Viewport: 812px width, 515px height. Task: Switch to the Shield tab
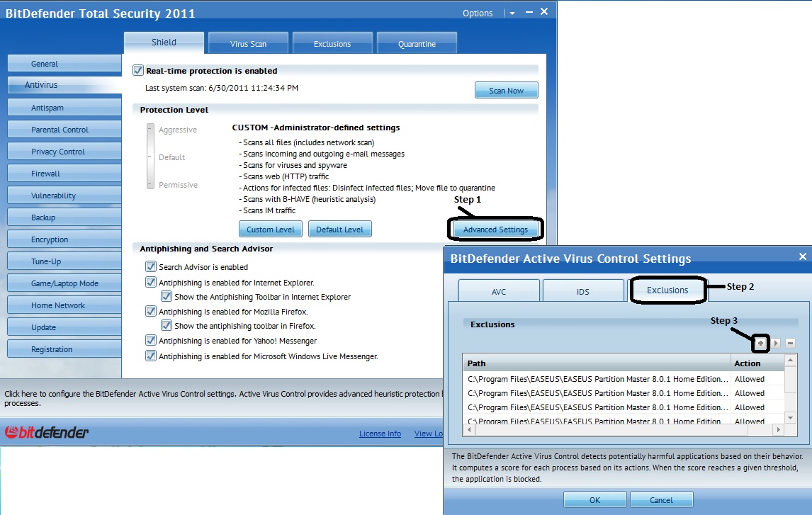[x=164, y=43]
